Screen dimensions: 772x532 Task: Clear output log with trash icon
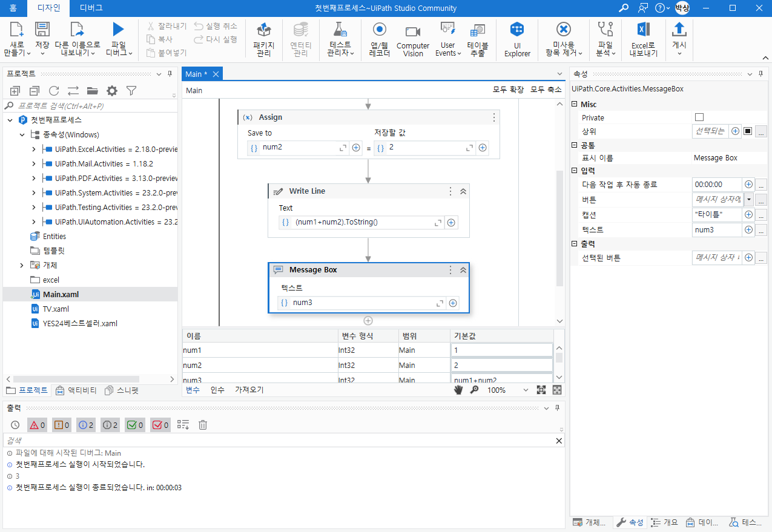pos(203,425)
